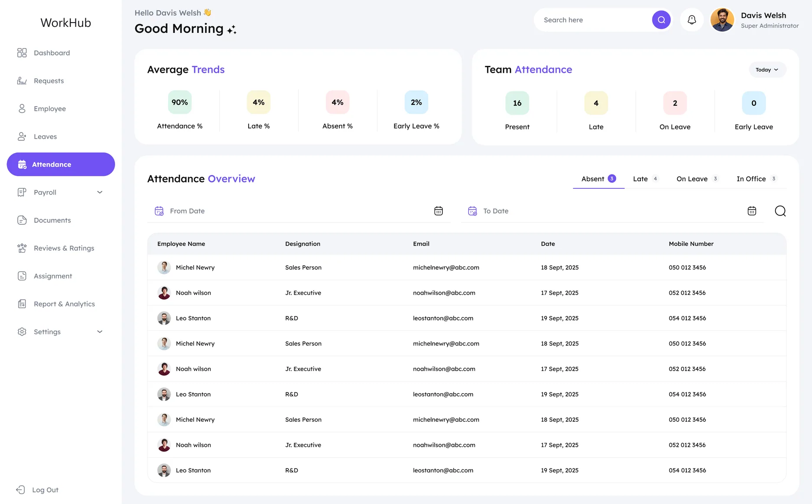
Task: Click the purple search button icon
Action: coord(661,20)
